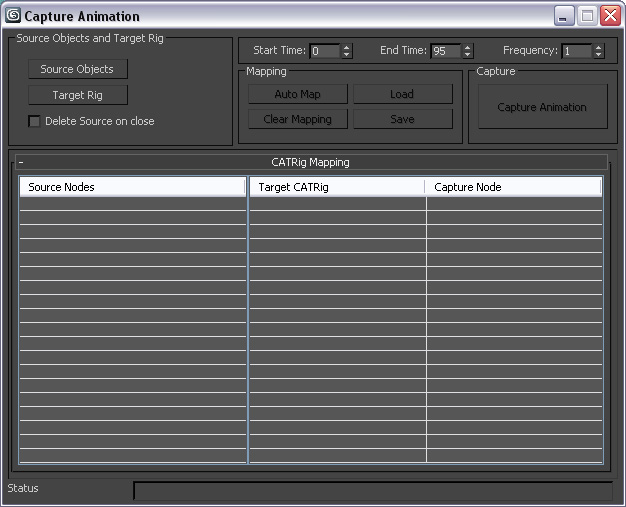This screenshot has height=507, width=626.
Task: Increase Start Time with up arrow
Action: 347,48
